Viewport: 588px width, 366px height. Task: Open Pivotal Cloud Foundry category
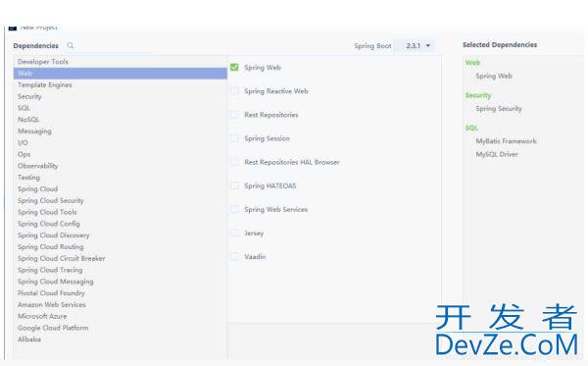[120, 293]
